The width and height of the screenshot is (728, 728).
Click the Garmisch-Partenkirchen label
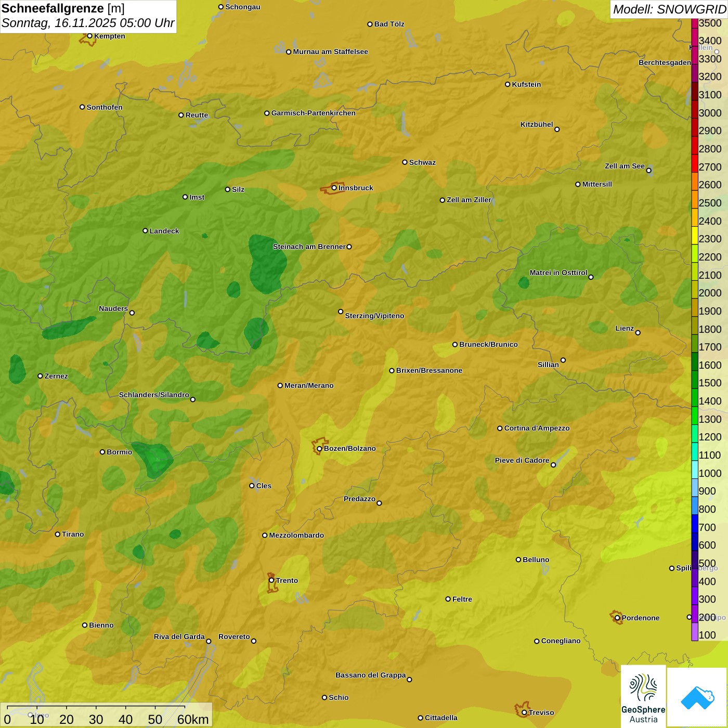pos(314,113)
